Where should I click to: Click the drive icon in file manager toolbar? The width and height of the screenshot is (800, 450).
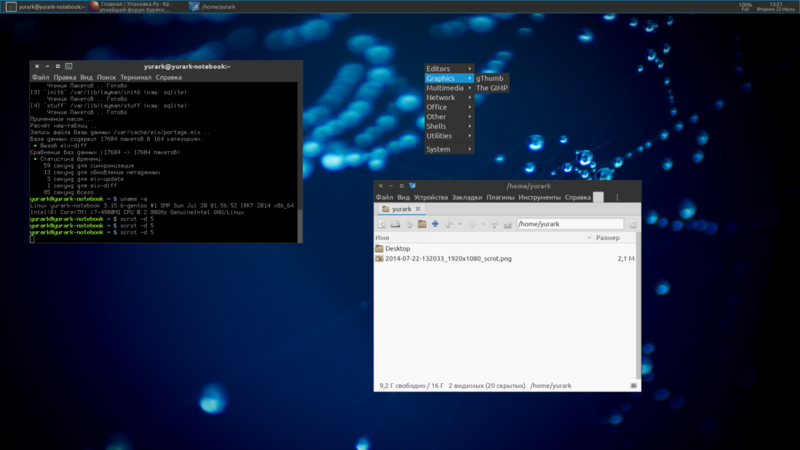(395, 224)
